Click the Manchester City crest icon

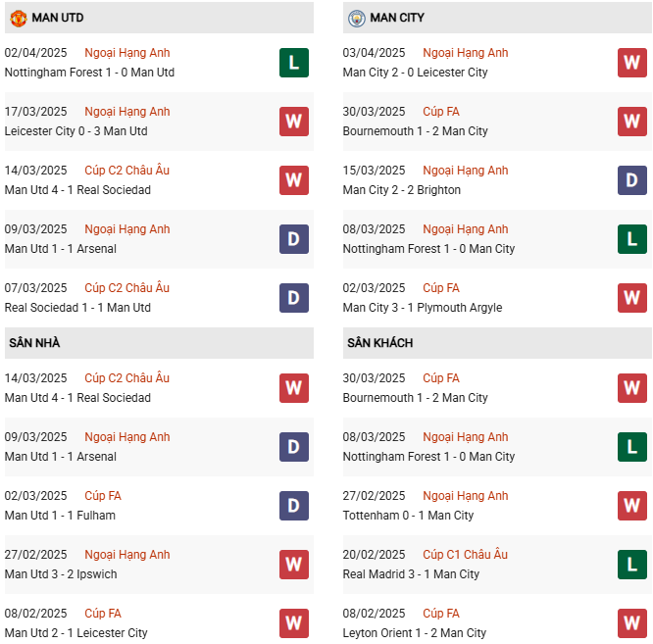click(x=356, y=18)
